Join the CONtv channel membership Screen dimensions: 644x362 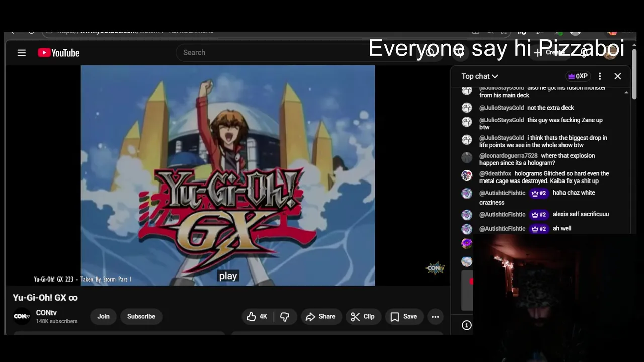coord(103,316)
